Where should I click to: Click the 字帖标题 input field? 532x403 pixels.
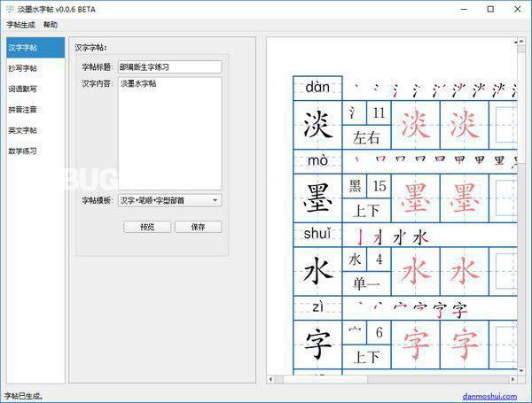(170, 67)
